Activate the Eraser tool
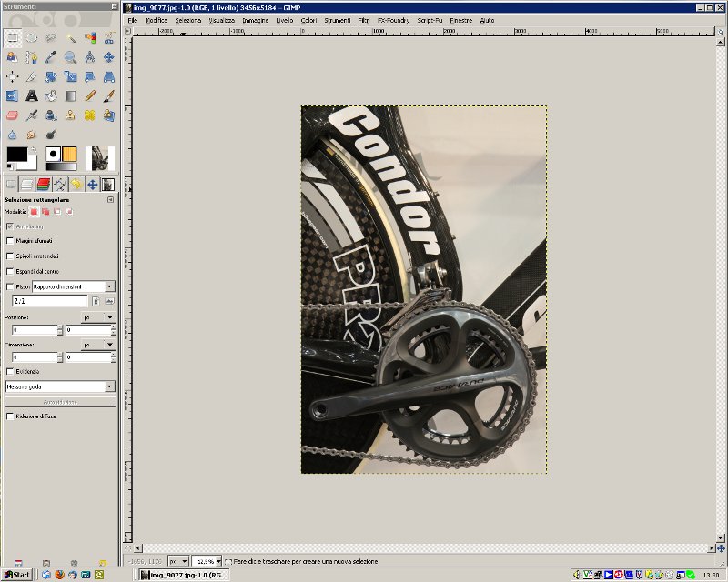The height and width of the screenshot is (582, 728). [x=12, y=115]
